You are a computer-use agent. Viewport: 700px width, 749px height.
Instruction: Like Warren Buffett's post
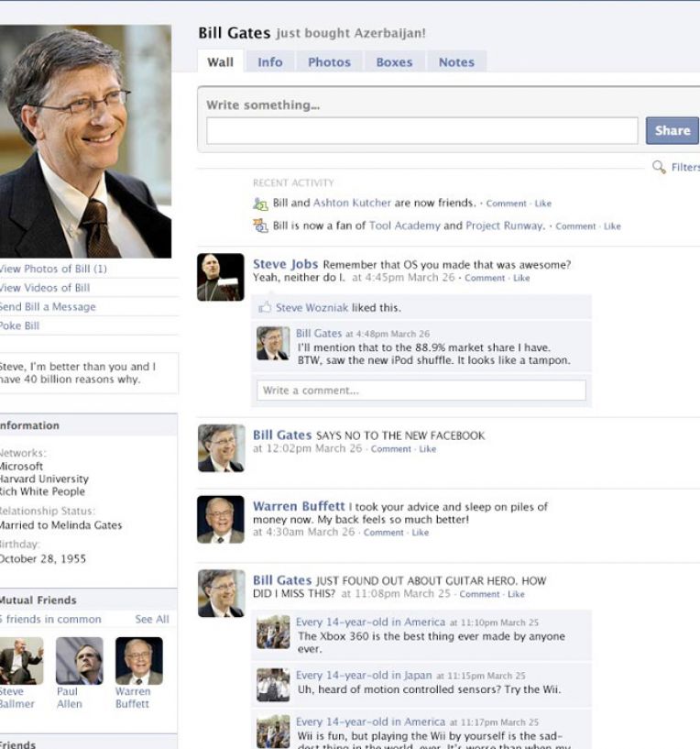click(421, 533)
